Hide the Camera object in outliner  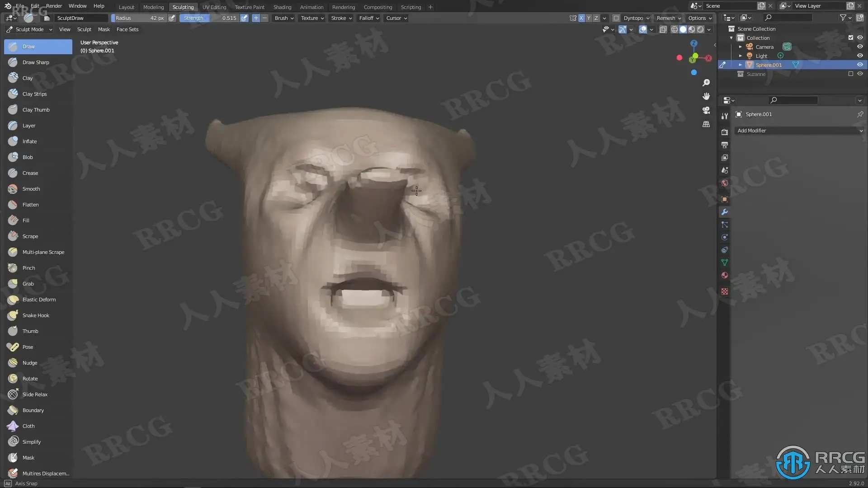[860, 47]
